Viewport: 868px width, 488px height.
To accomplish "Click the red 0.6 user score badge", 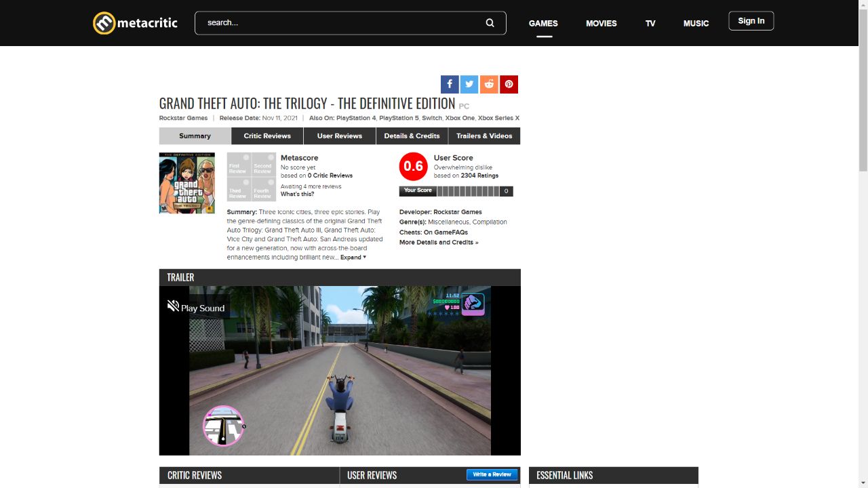I will 414,167.
